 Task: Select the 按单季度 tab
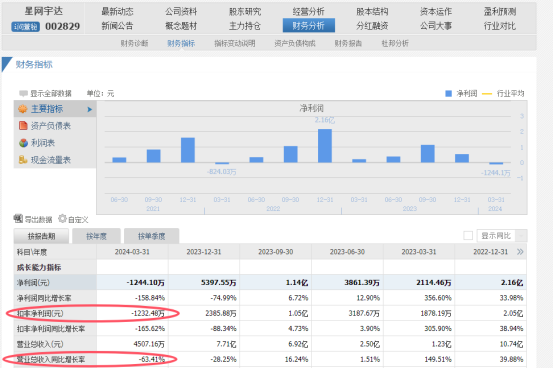tap(152, 236)
